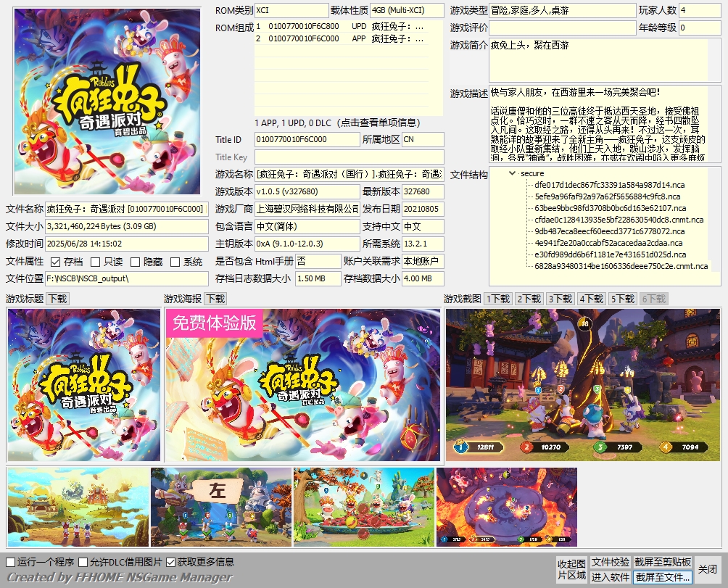The width and height of the screenshot is (728, 588).
Task: Collapse image area with 收起图片区域 button
Action: [571, 569]
